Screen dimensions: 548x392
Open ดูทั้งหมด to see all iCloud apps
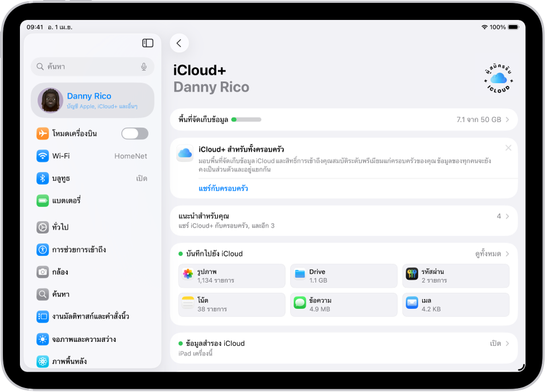(489, 254)
